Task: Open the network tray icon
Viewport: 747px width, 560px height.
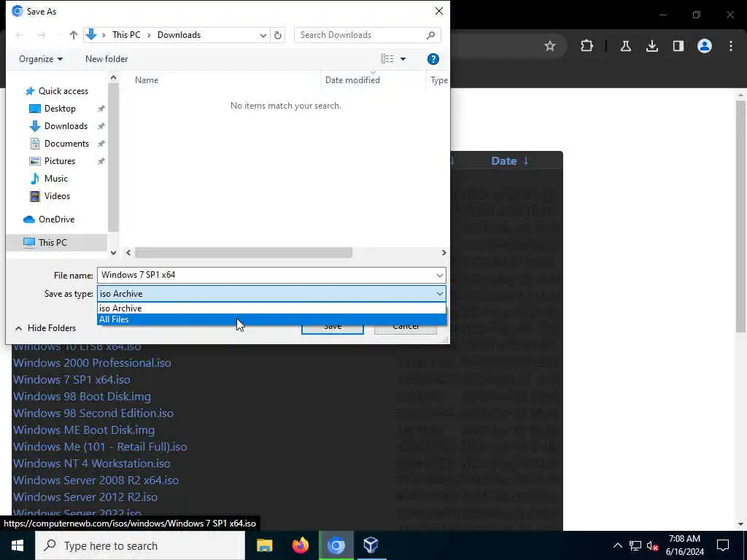Action: [x=635, y=545]
